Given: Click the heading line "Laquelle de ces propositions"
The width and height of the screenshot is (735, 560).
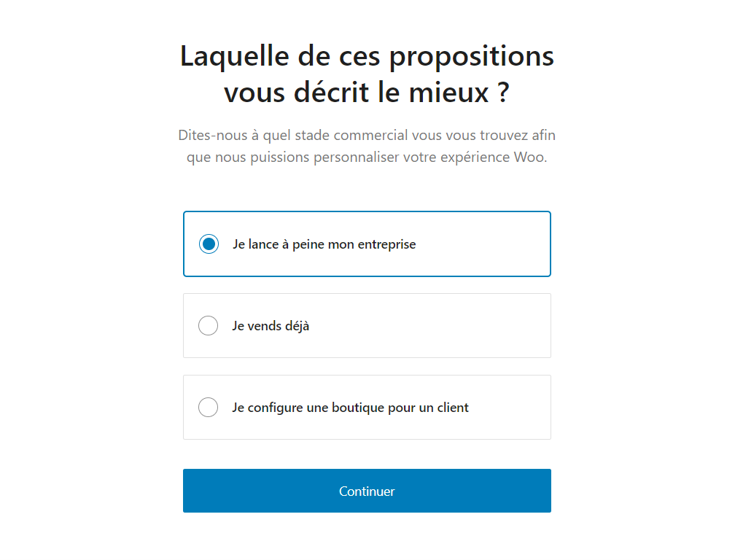Looking at the screenshot, I should point(367,56).
